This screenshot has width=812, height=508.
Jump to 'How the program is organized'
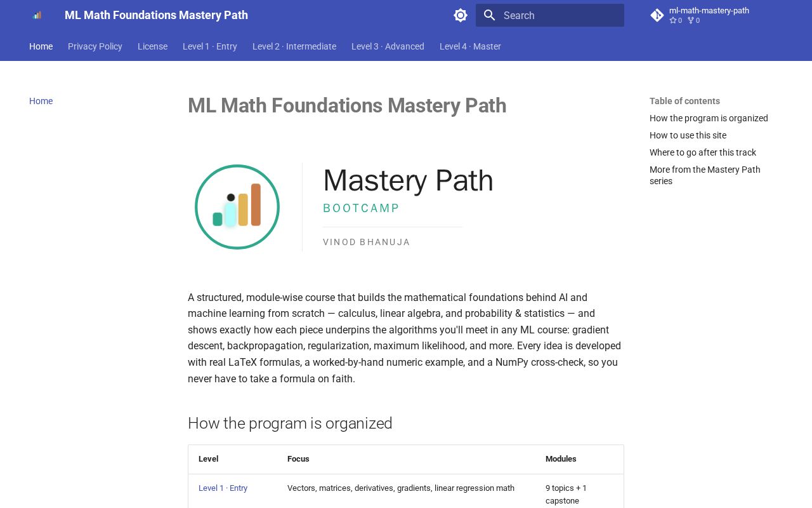click(709, 118)
